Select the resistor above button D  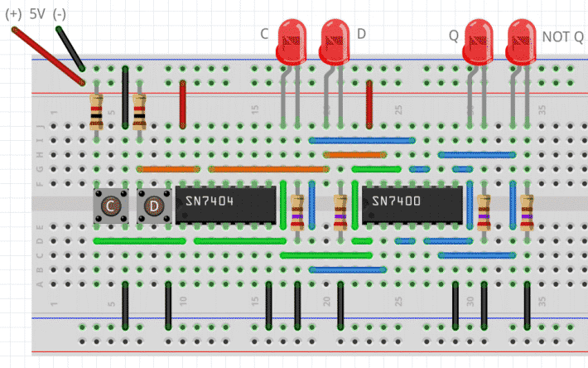pos(139,110)
